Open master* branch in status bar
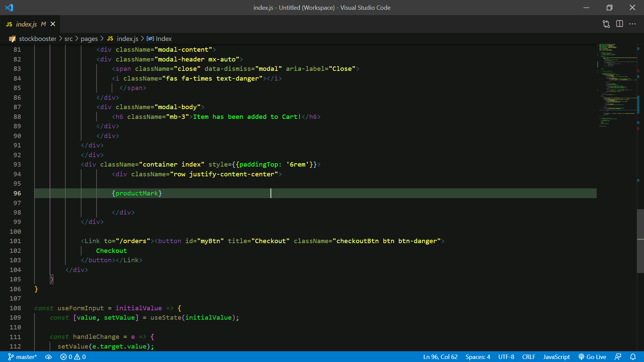 pyautogui.click(x=22, y=357)
